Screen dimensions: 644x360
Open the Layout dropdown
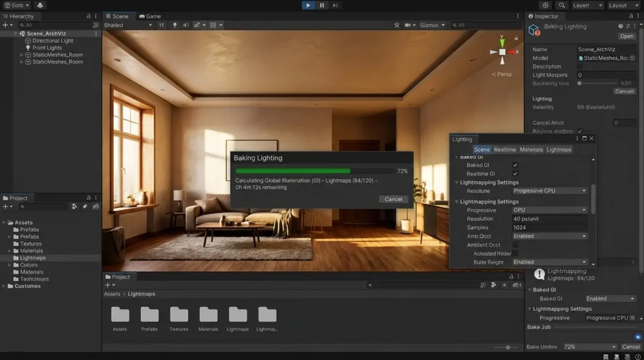(623, 5)
